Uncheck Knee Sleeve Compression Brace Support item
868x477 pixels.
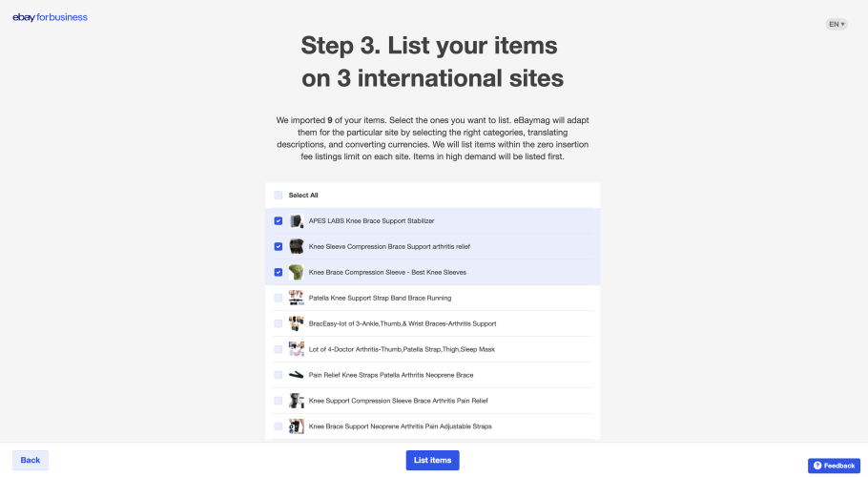pyautogui.click(x=279, y=247)
